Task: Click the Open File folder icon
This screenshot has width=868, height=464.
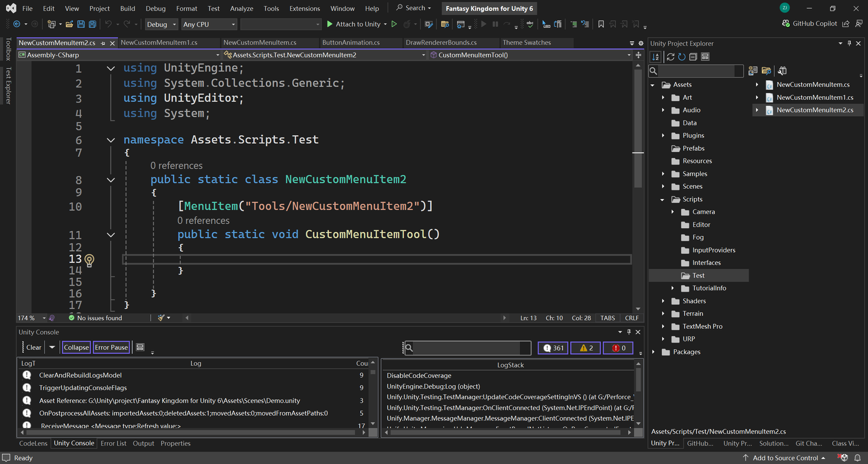Action: tap(69, 24)
